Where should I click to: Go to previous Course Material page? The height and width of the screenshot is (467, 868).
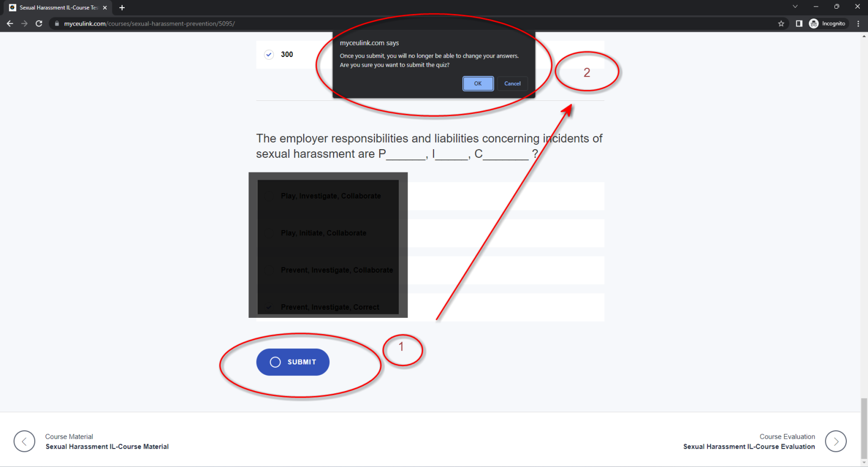24,442
